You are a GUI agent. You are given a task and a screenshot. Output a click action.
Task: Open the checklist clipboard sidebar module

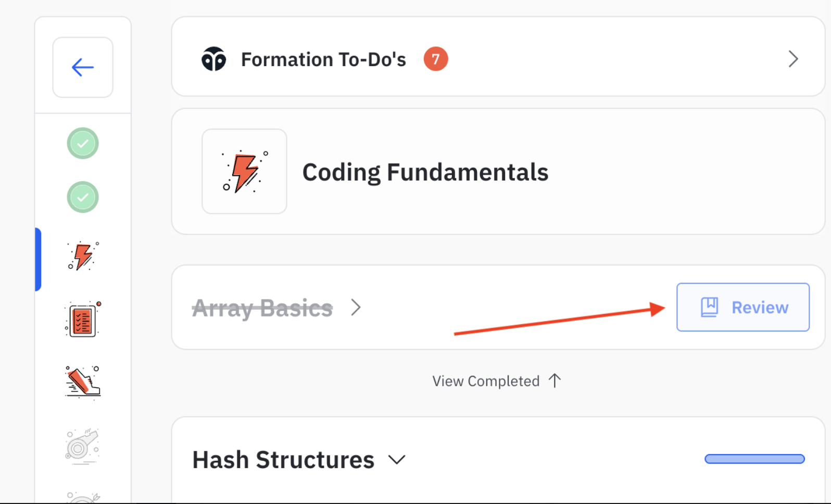coord(83,319)
